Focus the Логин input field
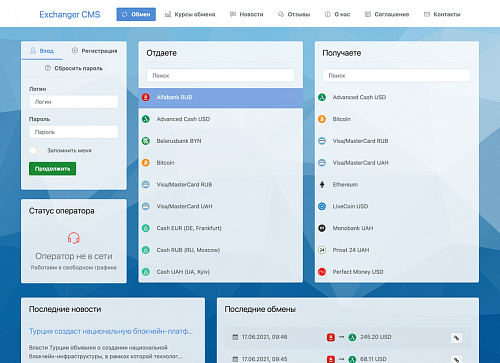Screen dimensions: 500x363 74,102
